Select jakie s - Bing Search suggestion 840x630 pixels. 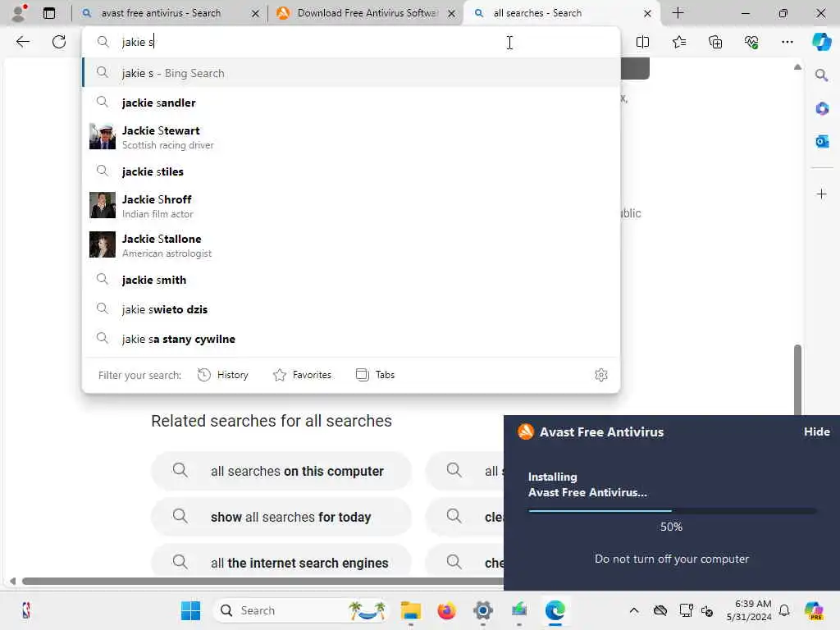pos(351,73)
